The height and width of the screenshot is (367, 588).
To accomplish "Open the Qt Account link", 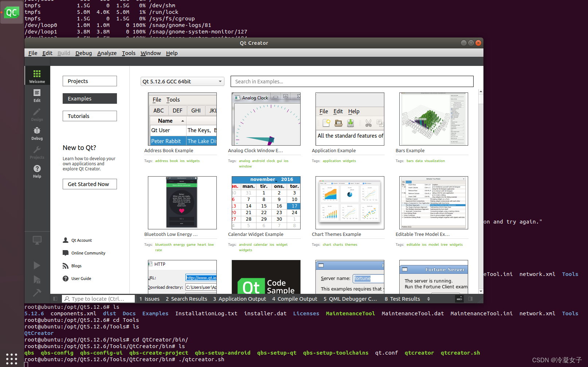I will (x=82, y=240).
